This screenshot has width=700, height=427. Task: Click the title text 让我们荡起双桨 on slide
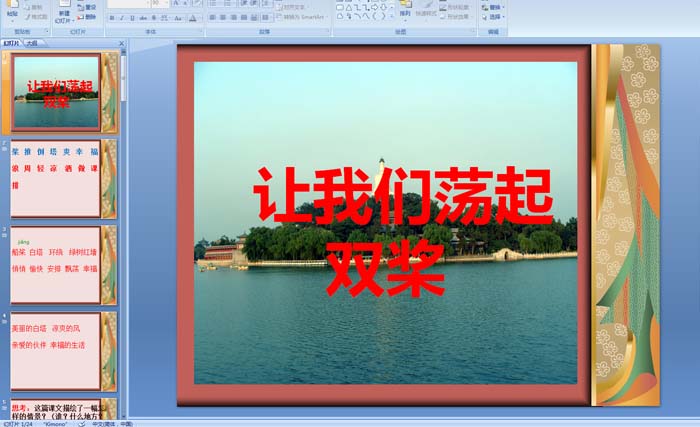[x=402, y=231]
